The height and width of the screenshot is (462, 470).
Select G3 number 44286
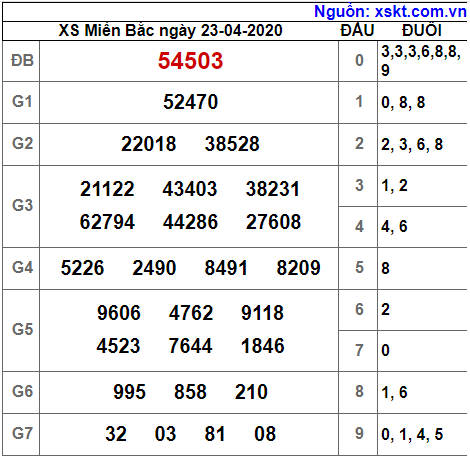190,222
